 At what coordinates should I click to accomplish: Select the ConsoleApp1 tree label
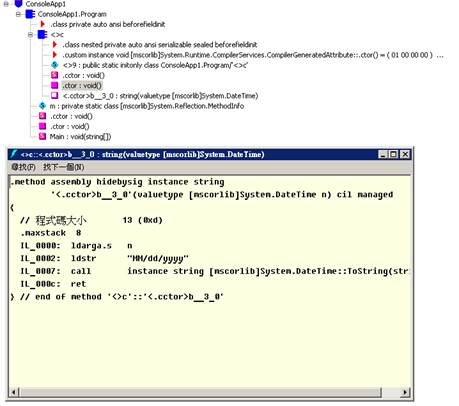point(46,4)
